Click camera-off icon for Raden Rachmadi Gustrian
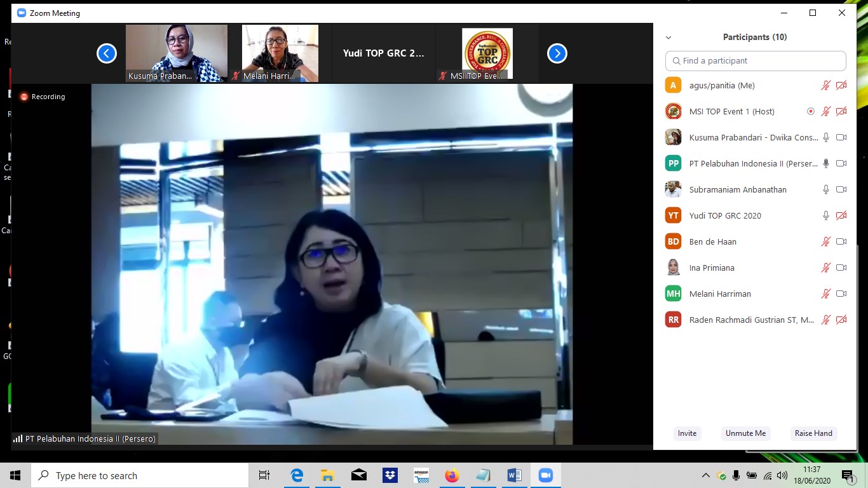This screenshot has height=488, width=868. point(841,320)
